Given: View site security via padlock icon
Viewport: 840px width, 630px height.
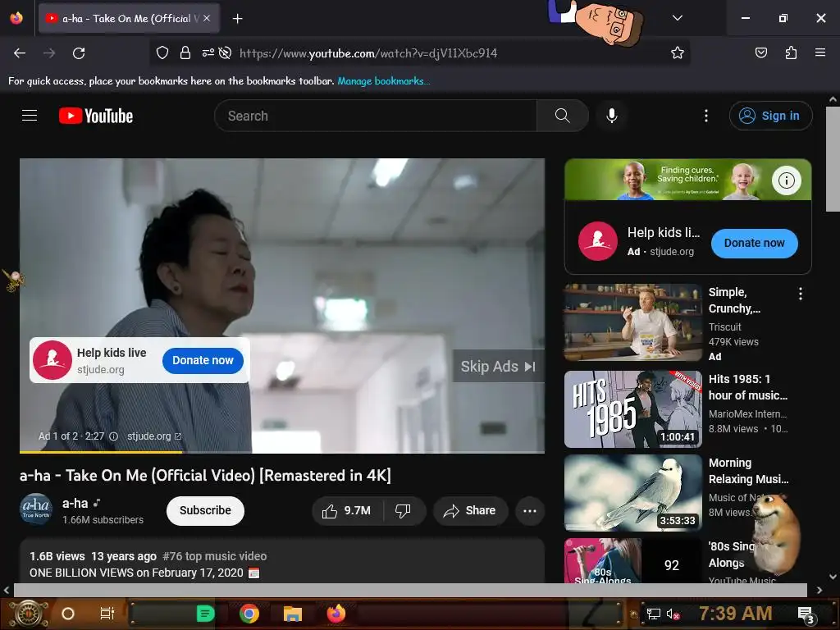Looking at the screenshot, I should 185,52.
